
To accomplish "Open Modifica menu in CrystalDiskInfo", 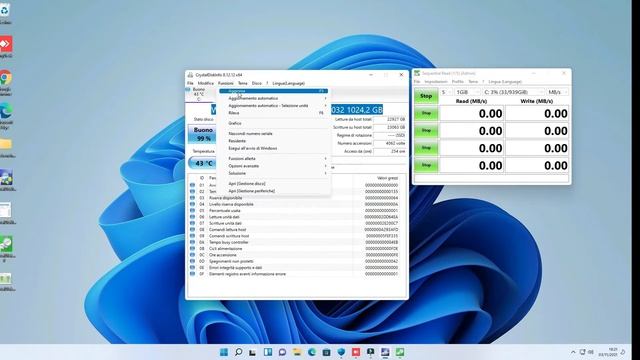I will coord(206,83).
